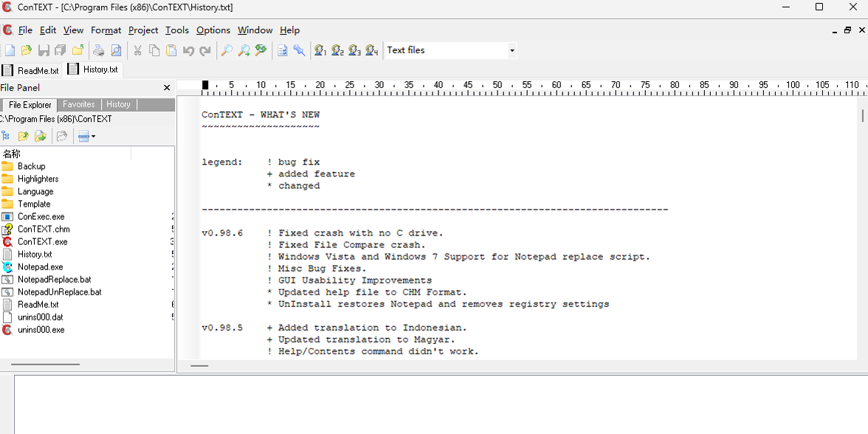Run user command 4 icon

tap(372, 50)
